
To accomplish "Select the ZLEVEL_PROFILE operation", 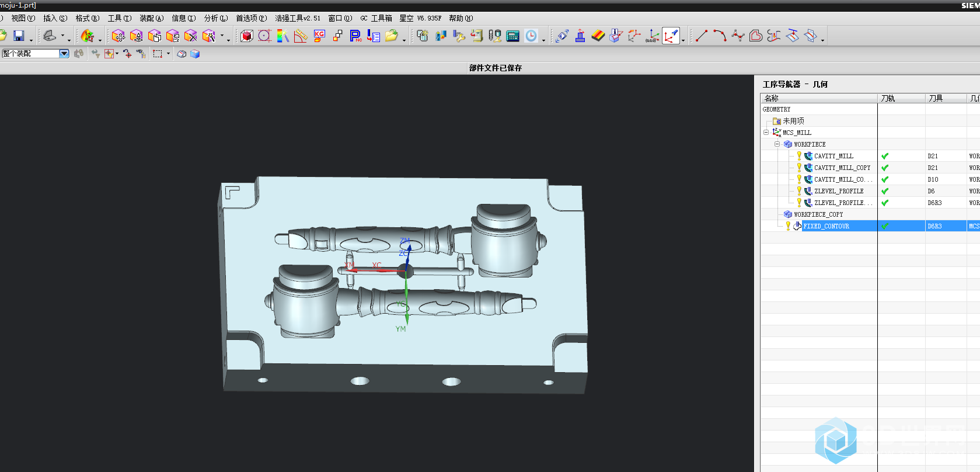I will pos(839,191).
